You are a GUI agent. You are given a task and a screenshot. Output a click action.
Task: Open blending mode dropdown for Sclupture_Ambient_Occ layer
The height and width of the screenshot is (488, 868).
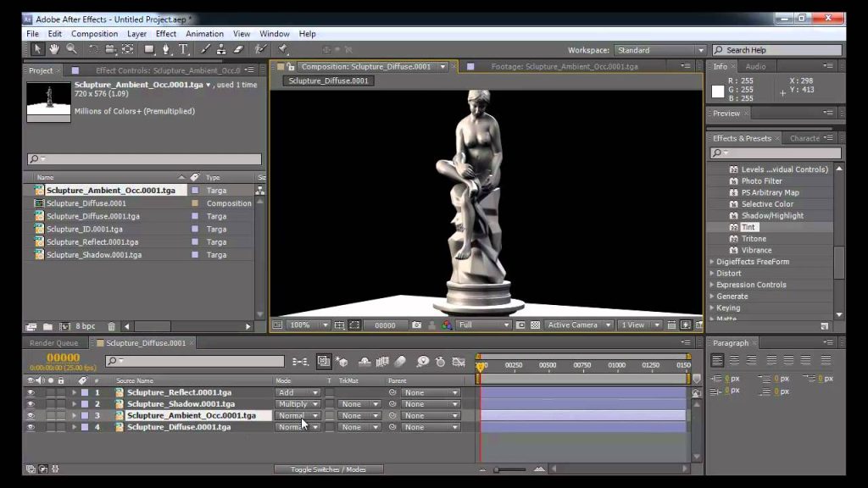pos(298,415)
